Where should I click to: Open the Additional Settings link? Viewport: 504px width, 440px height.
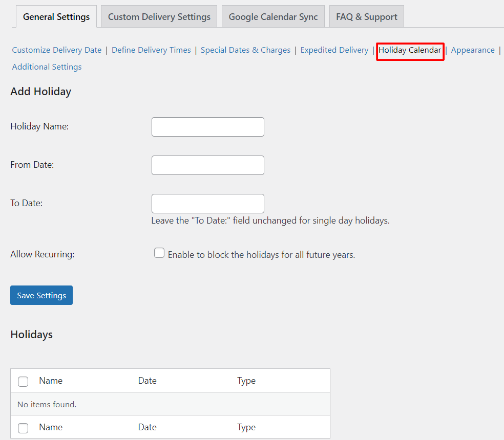point(47,67)
